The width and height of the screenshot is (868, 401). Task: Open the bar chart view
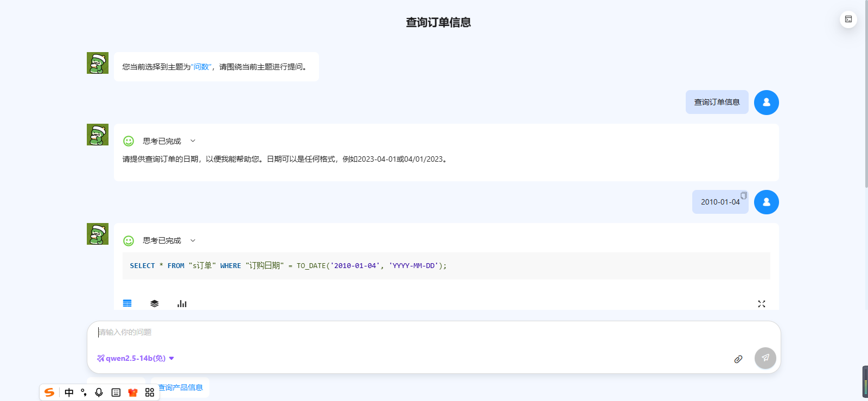coord(182,303)
